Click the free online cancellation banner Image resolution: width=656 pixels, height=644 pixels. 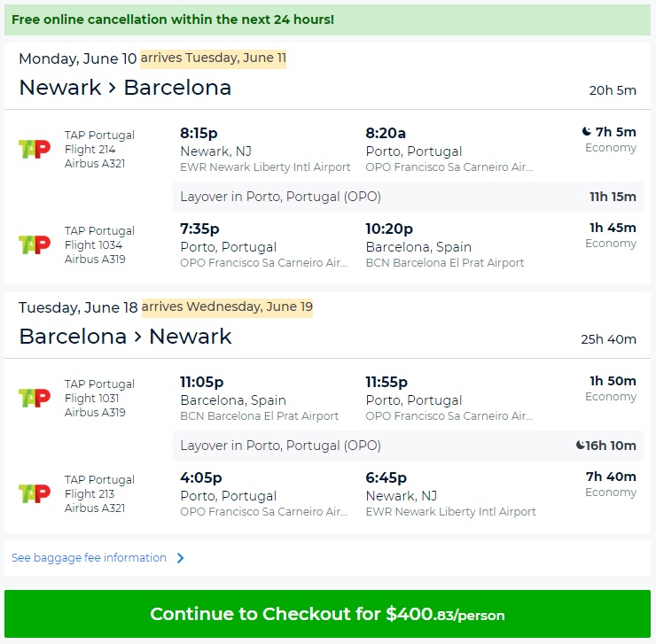327,19
